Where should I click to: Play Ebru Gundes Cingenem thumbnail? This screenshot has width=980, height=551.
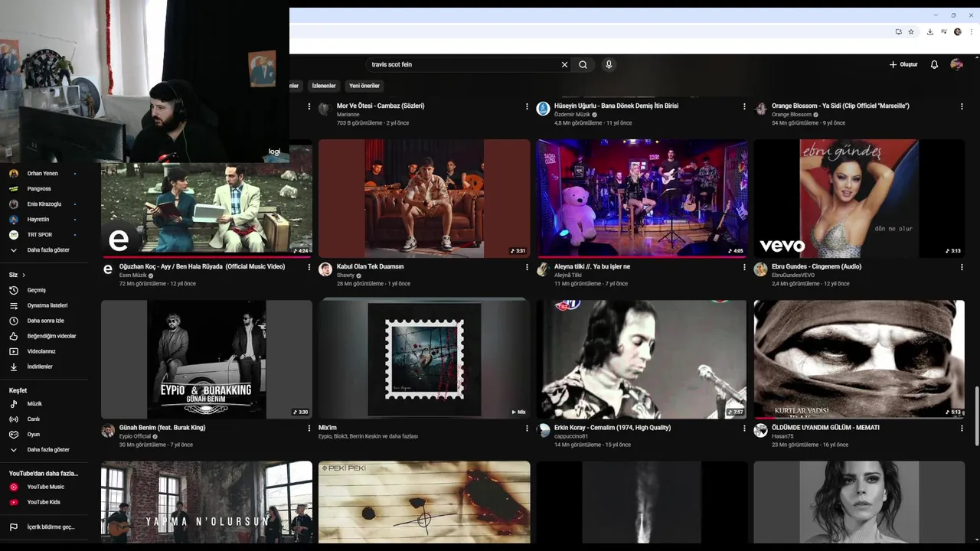point(859,198)
